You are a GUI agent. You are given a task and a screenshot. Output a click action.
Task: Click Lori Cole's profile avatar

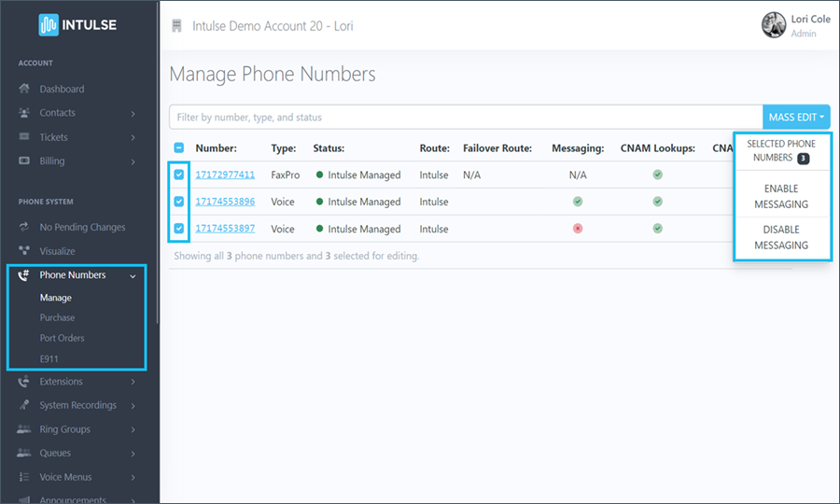tap(773, 25)
